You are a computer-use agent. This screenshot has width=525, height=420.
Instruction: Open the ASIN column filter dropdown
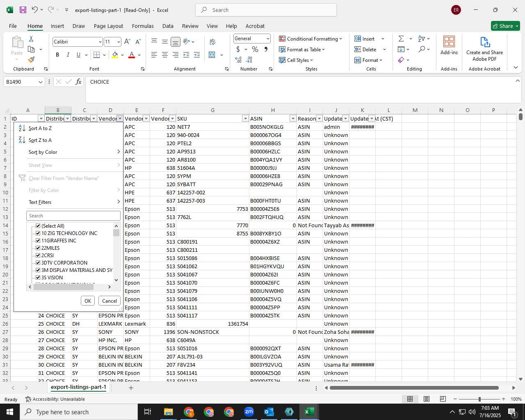tap(293, 119)
